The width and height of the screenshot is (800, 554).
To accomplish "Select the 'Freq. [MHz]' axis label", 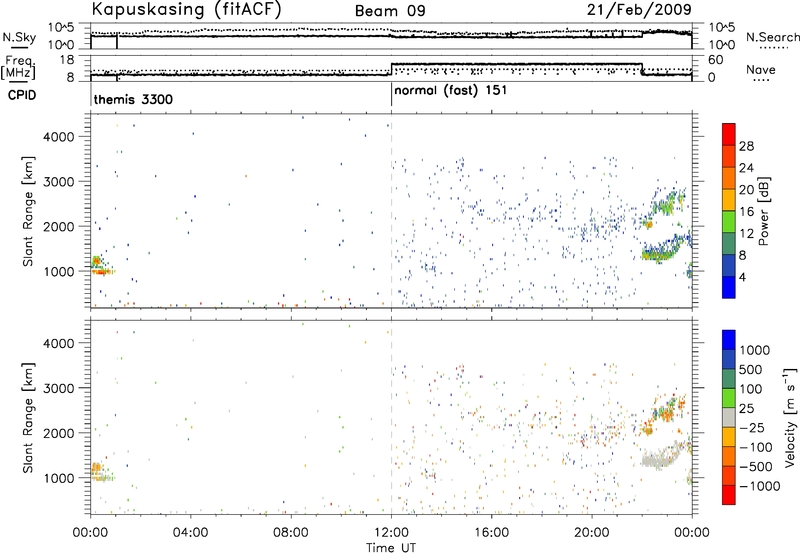I will pos(19,68).
